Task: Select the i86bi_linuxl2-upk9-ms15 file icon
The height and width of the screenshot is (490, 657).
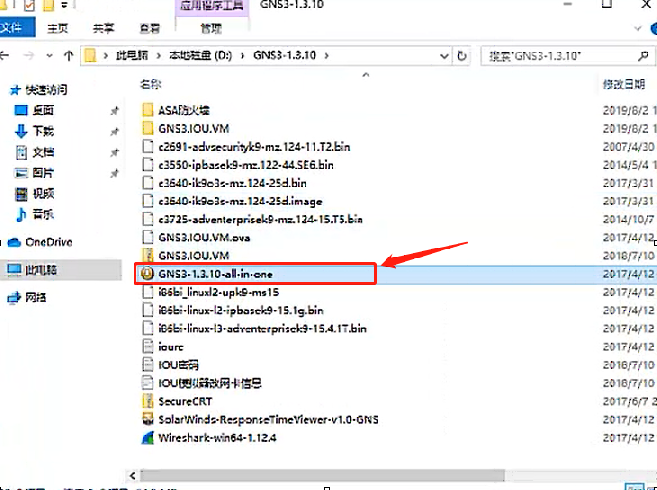Action: click(x=147, y=292)
